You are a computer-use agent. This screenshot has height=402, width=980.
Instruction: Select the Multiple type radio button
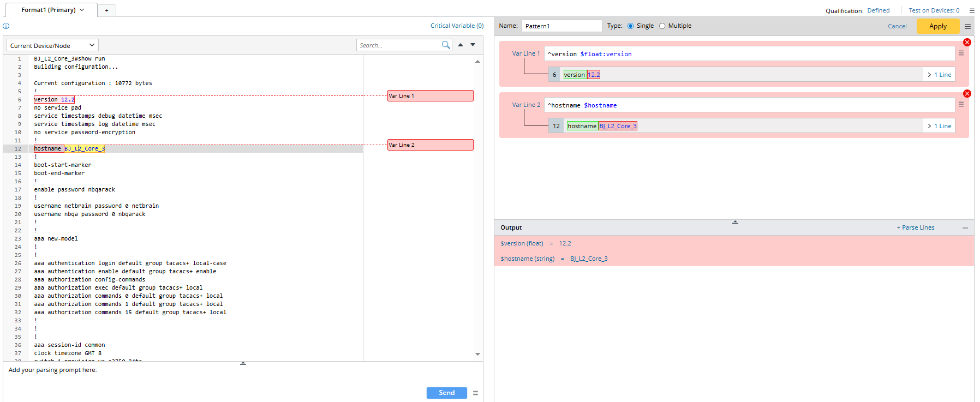(x=662, y=26)
